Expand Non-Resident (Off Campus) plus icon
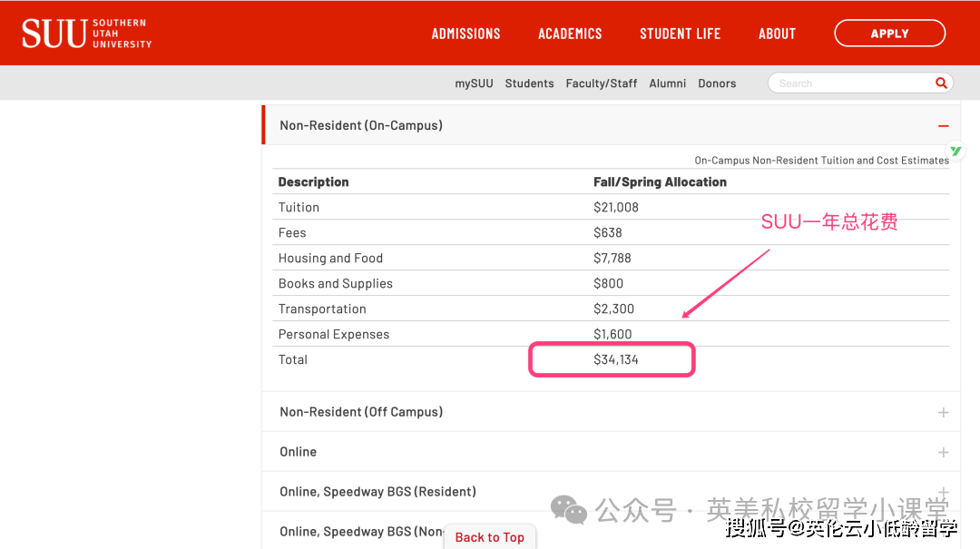Viewport: 980px width, 549px height. click(x=943, y=412)
